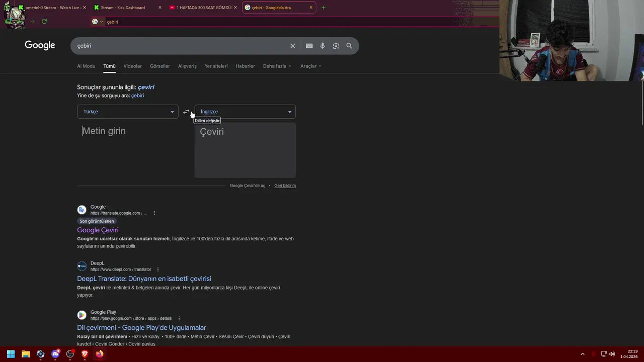Expand the Daha fazla menu
This screenshot has height=362, width=644.
pyautogui.click(x=277, y=66)
